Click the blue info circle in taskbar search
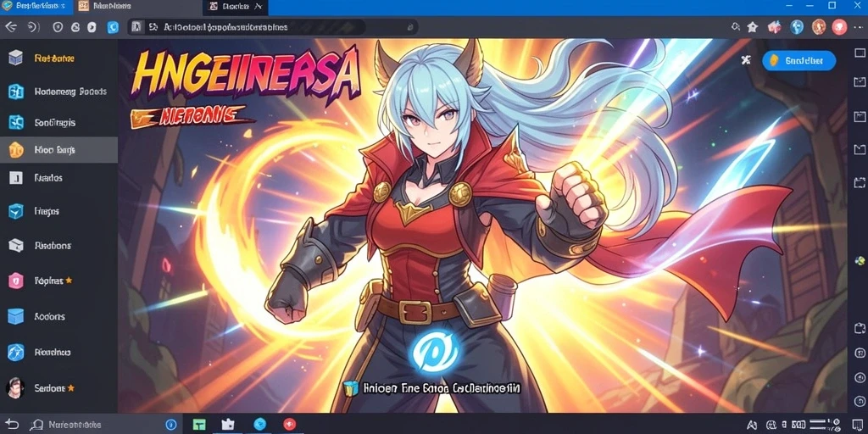The height and width of the screenshot is (434, 868). pyautogui.click(x=171, y=425)
